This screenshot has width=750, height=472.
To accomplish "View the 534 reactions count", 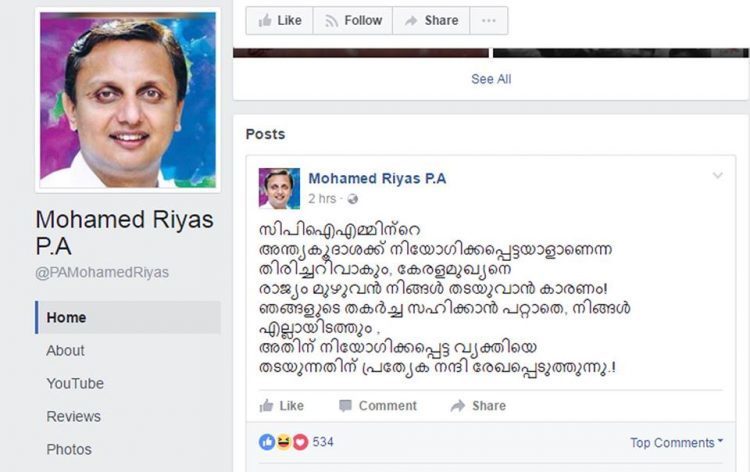I will 323,442.
